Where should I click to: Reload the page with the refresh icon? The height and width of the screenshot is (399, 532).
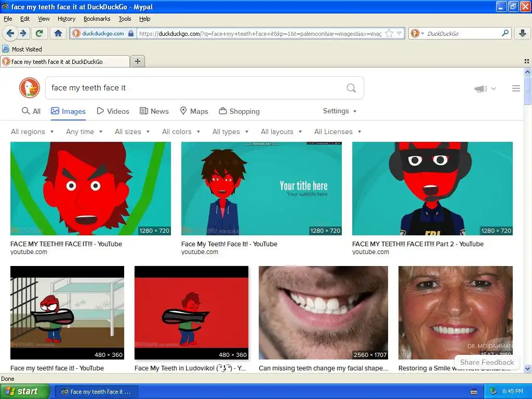point(39,33)
